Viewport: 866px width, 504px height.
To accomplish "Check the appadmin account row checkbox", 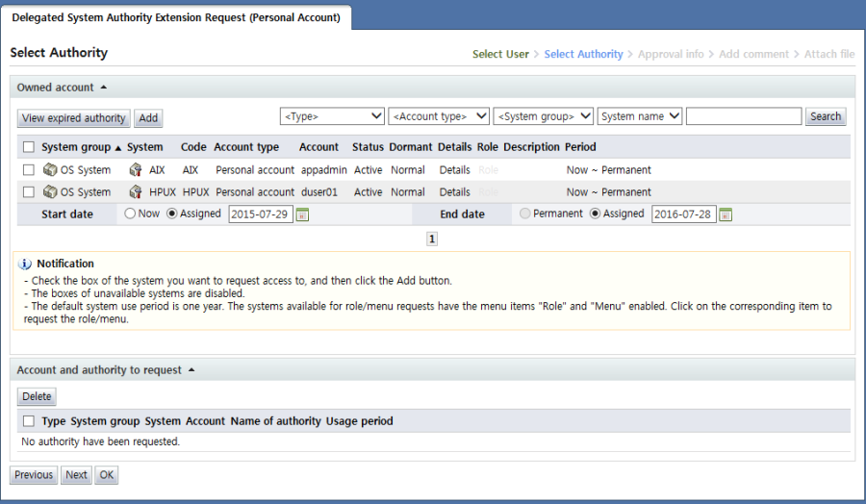I will pos(28,170).
